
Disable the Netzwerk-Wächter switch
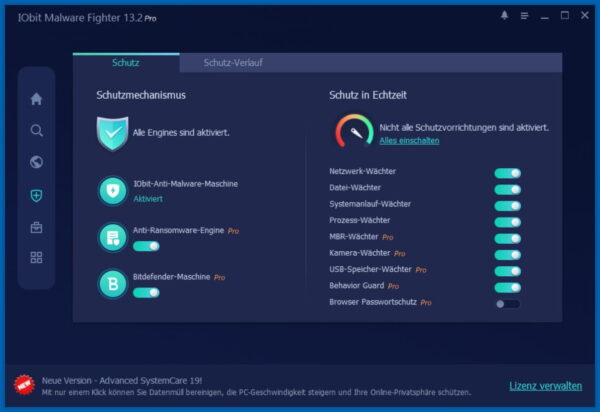click(x=508, y=173)
